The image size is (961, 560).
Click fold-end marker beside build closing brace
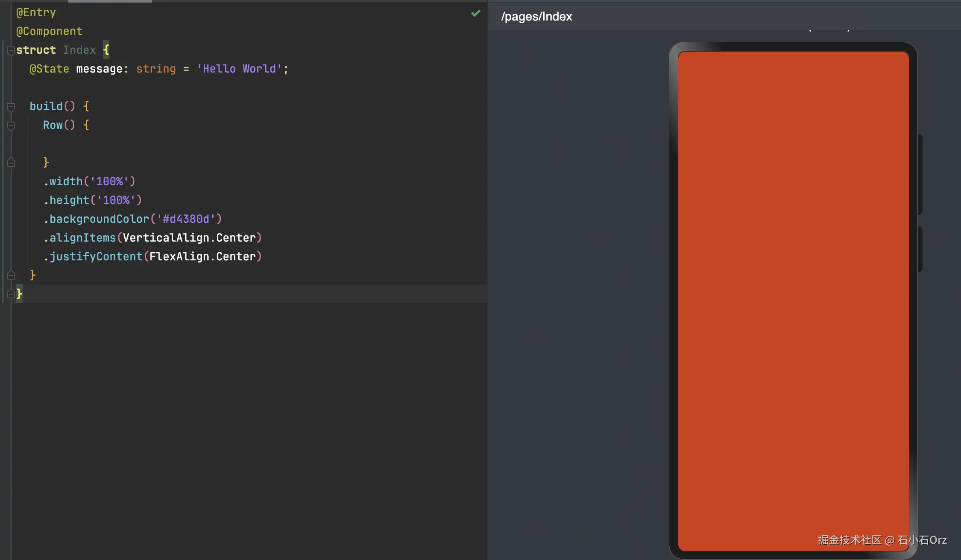click(11, 275)
